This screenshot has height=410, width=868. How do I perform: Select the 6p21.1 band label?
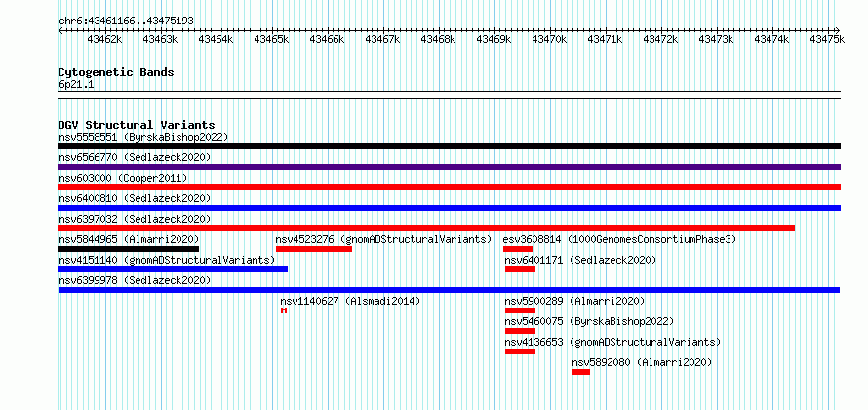point(76,85)
